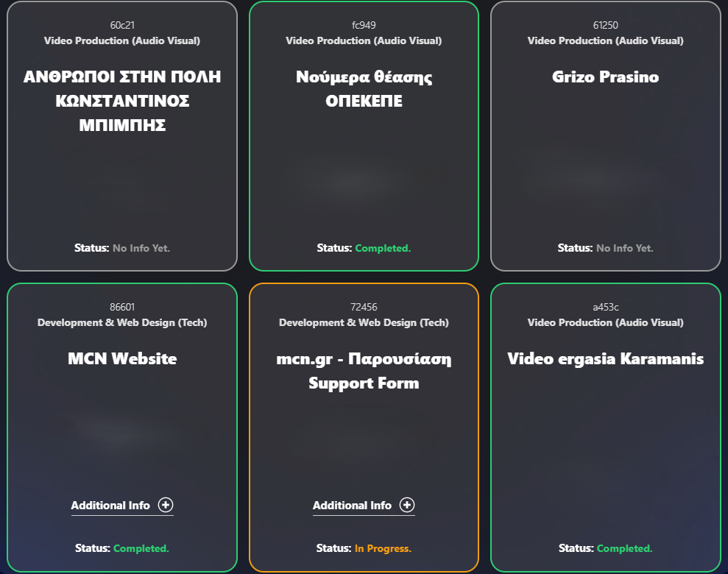Screen dimensions: 728x574
Task: Click project ID 60c21
Action: coord(122,25)
